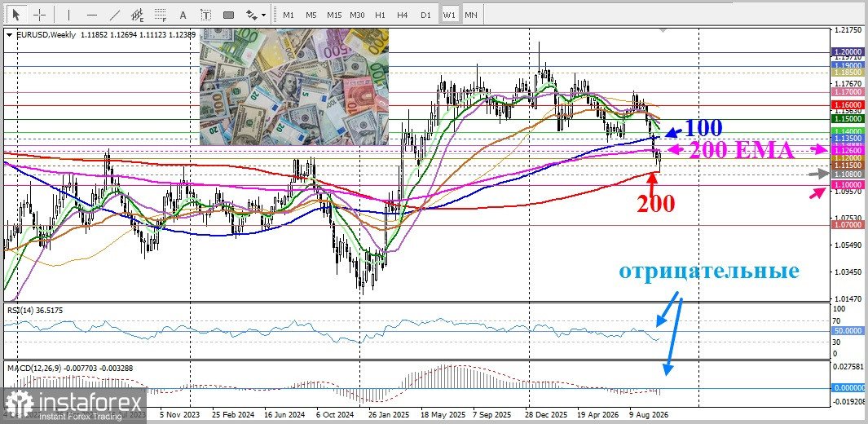Select the magenta 1.12600 price label

[847, 151]
